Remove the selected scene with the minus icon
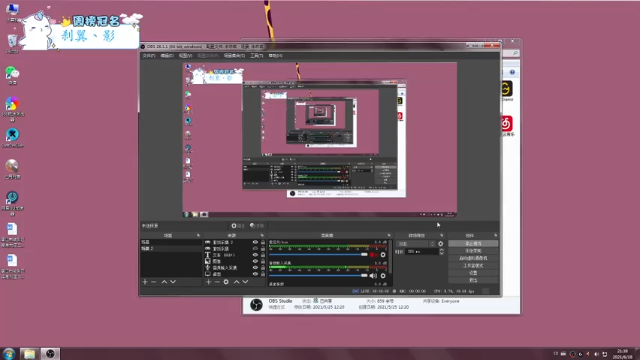Screen dimensions: 640x360 coord(153,282)
